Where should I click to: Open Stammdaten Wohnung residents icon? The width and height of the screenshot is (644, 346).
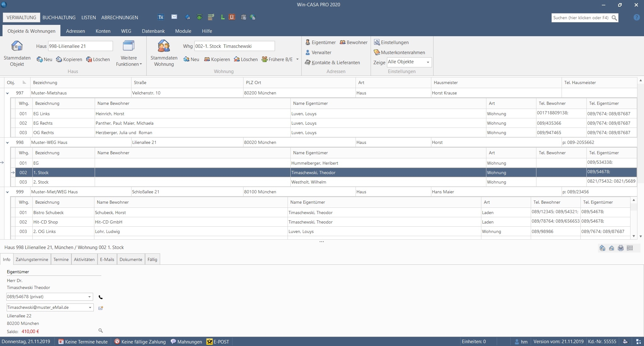click(x=164, y=46)
